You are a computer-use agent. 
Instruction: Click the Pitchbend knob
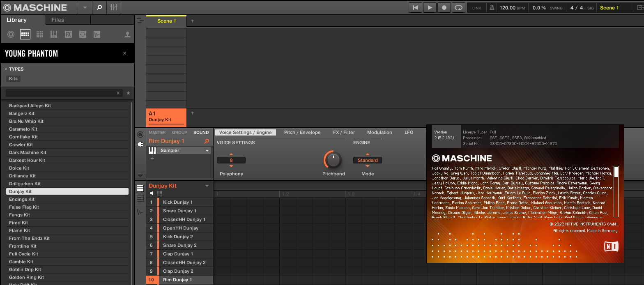click(333, 160)
